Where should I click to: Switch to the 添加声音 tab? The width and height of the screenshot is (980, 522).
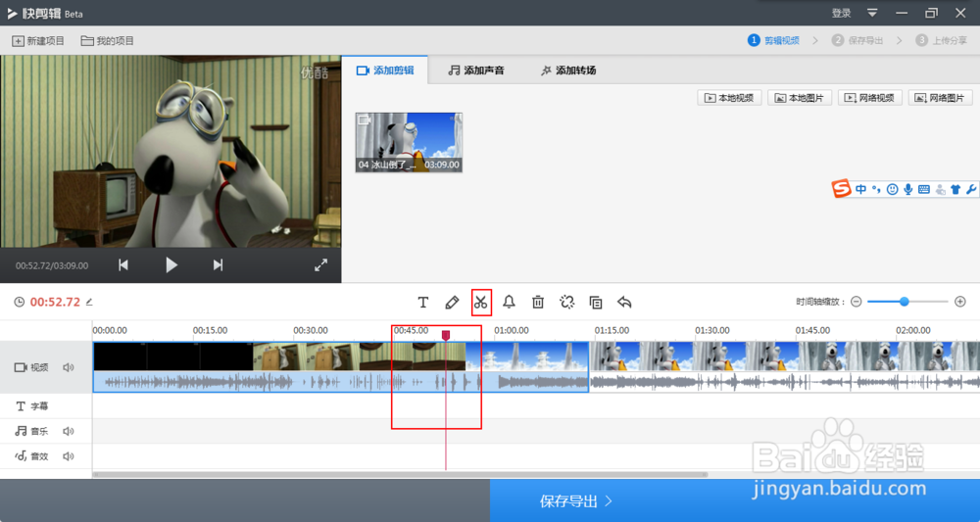(476, 70)
